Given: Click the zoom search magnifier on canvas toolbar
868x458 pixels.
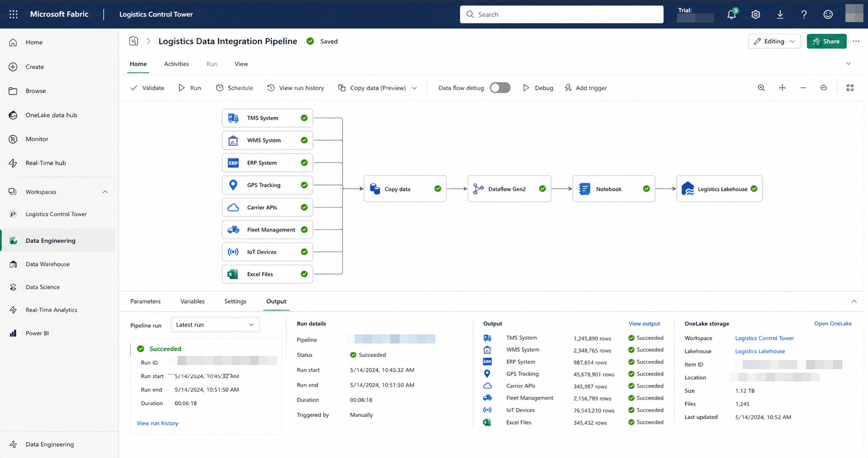Looking at the screenshot, I should 761,88.
